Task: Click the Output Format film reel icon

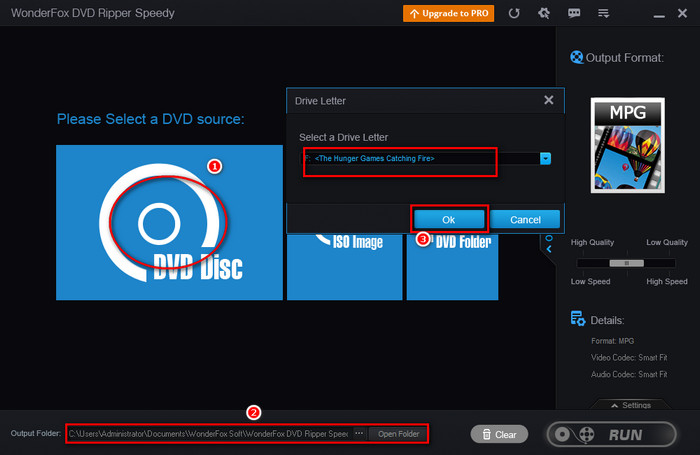Action: pyautogui.click(x=576, y=57)
